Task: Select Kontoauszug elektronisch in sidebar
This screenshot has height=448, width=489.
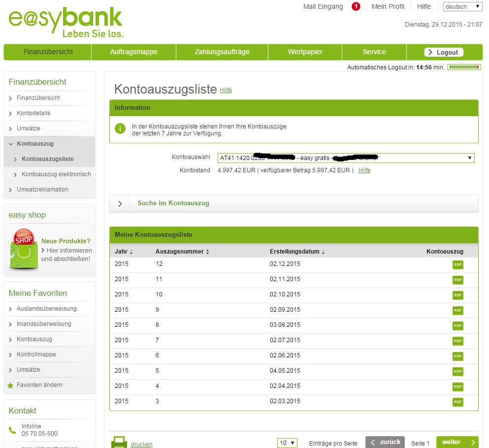Action: click(x=56, y=174)
